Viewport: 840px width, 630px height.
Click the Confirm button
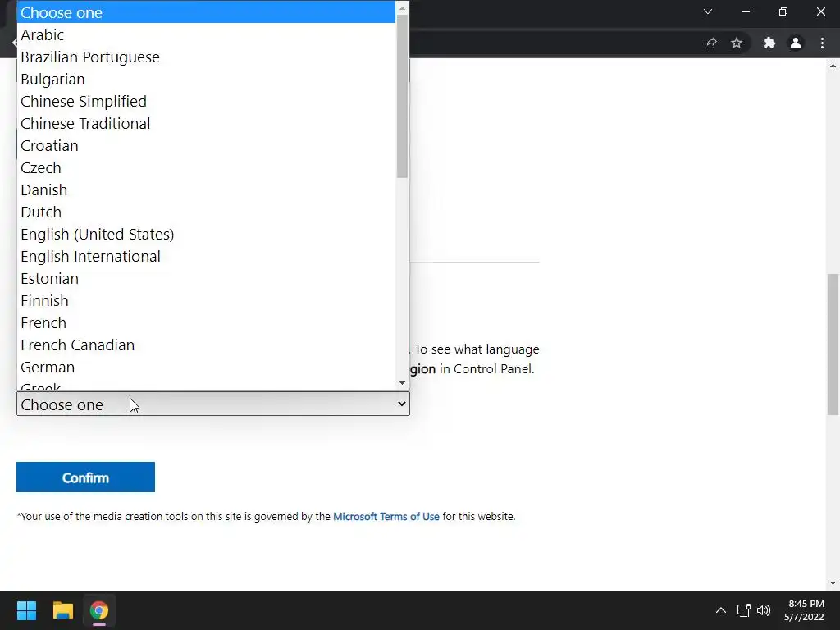(x=85, y=477)
